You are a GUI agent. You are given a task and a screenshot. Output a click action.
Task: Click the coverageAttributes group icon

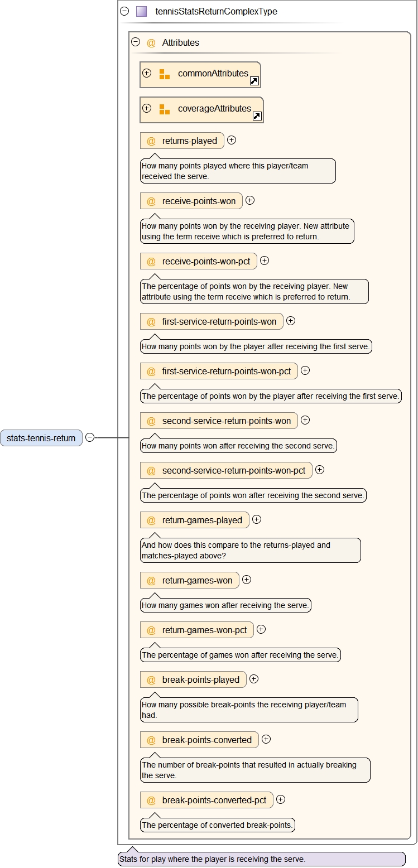point(164,109)
